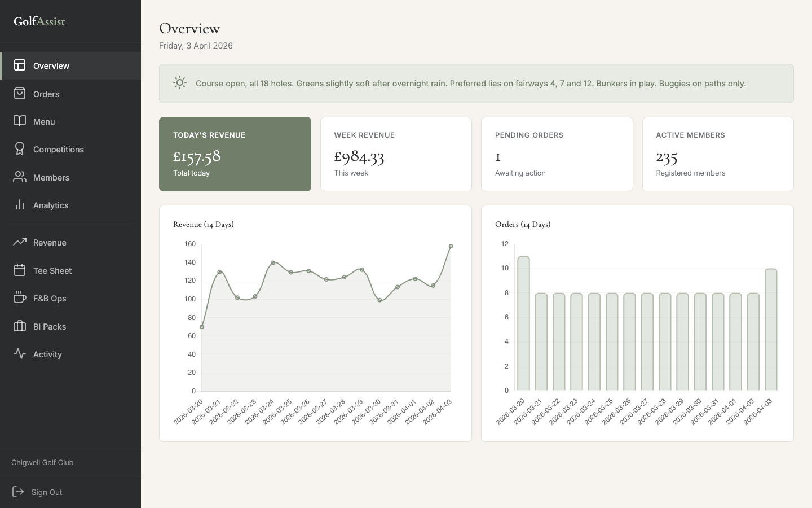Open the Menu section via its book icon
812x508 pixels.
(x=20, y=121)
